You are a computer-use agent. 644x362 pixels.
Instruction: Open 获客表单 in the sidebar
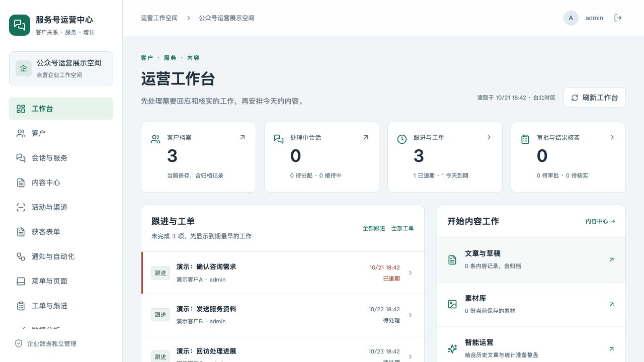pos(61,232)
